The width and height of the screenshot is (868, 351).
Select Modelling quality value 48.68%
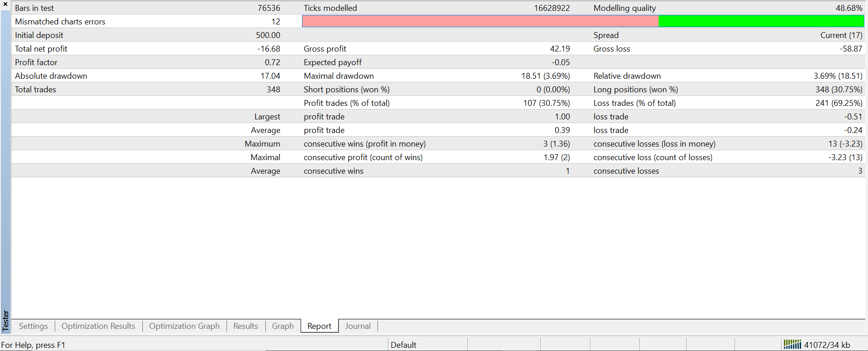tap(849, 8)
